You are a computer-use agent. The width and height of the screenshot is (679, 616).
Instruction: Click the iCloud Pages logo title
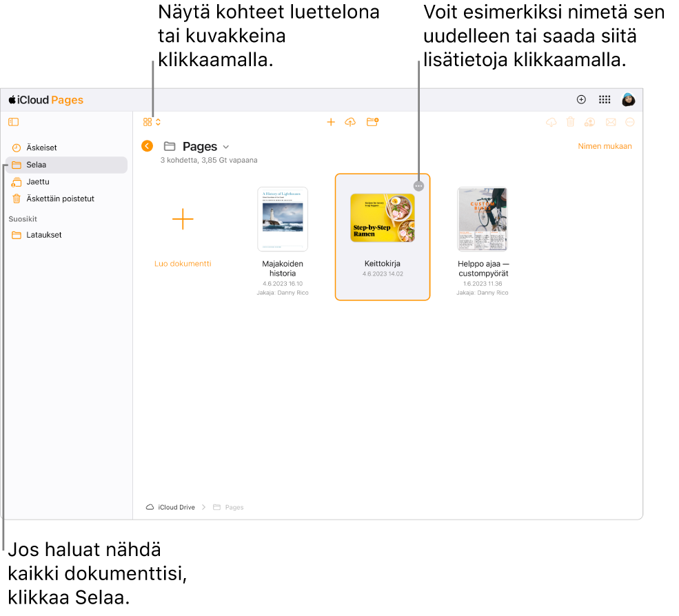tap(46, 100)
